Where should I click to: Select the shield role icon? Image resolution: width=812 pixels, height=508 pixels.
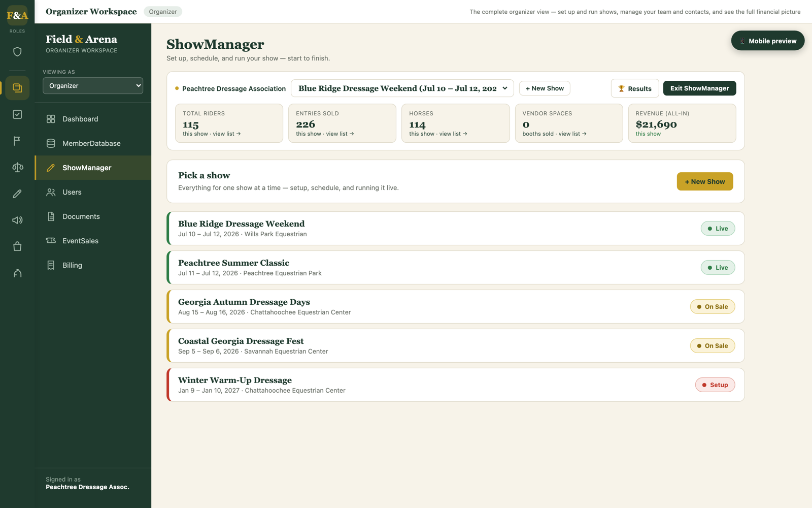coord(17,51)
